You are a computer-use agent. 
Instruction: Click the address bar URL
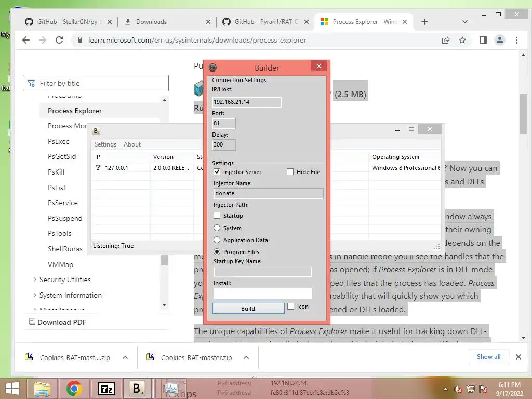click(197, 40)
